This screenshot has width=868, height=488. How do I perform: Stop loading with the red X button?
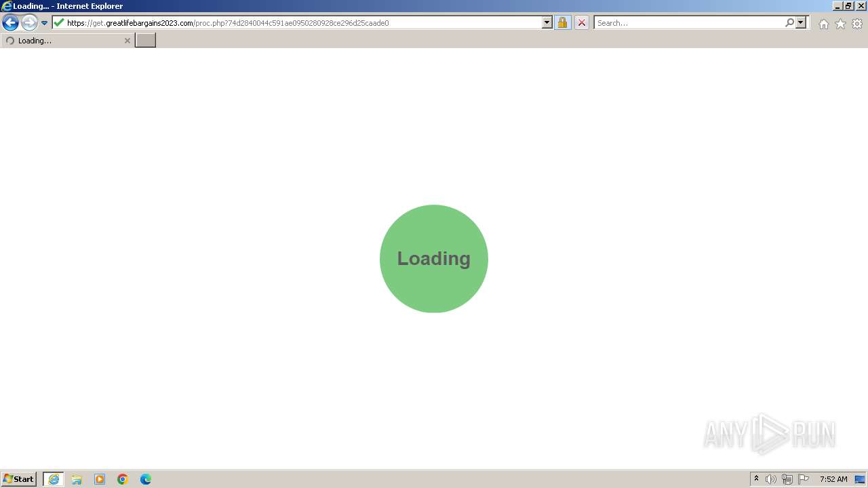pos(582,22)
